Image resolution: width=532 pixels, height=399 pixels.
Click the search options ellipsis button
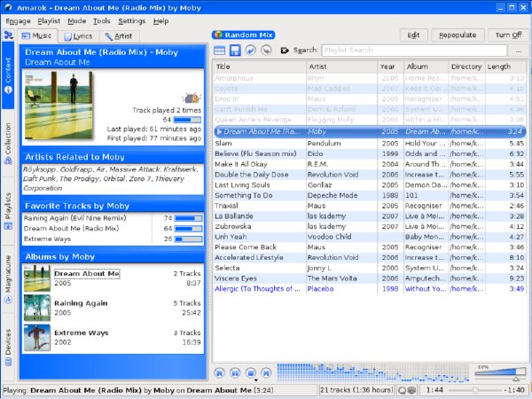tap(518, 51)
